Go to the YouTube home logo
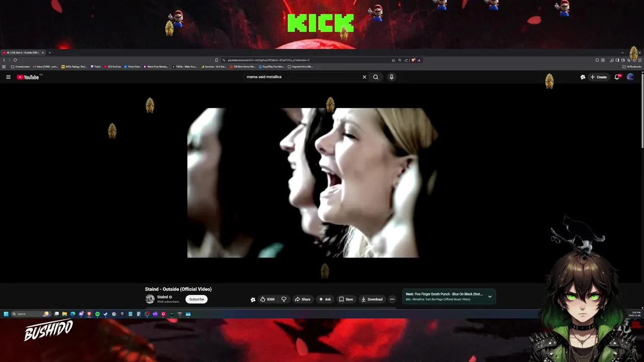Screen dimensions: 644x362 coord(28,77)
